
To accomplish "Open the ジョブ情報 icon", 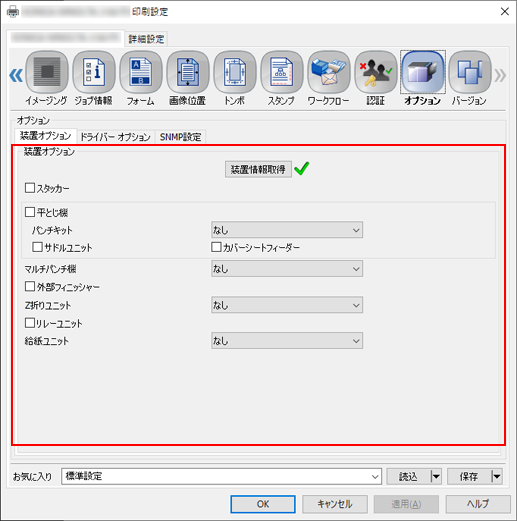I will (x=94, y=72).
